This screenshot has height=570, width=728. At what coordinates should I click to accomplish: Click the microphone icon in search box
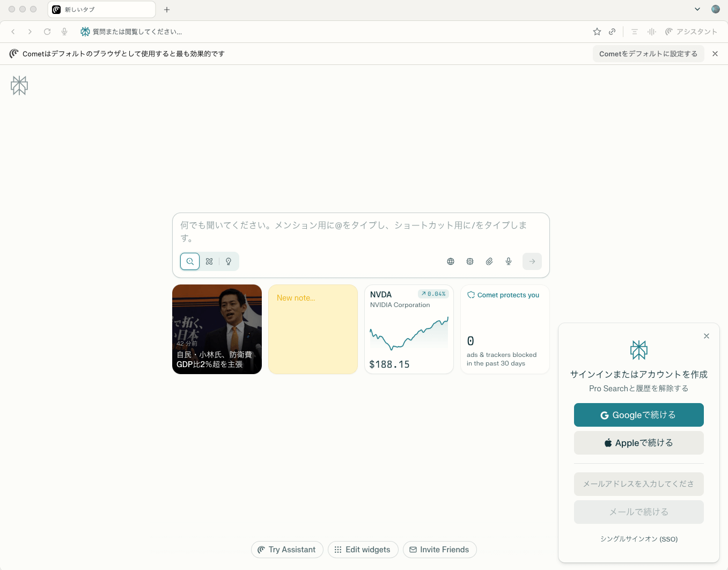click(x=509, y=261)
